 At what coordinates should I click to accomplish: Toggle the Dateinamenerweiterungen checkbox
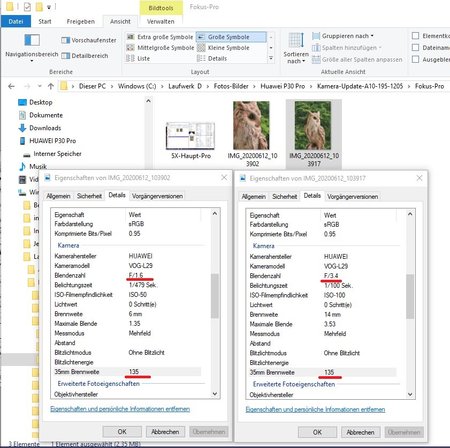point(415,48)
